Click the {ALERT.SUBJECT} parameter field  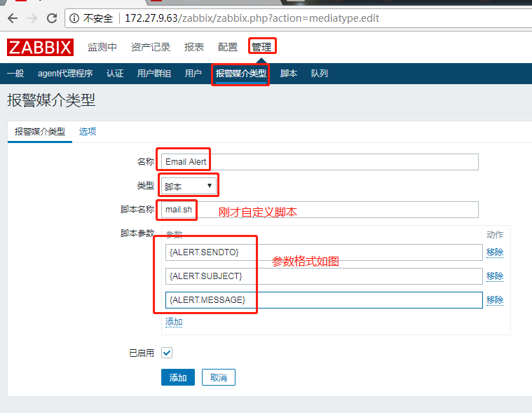324,276
